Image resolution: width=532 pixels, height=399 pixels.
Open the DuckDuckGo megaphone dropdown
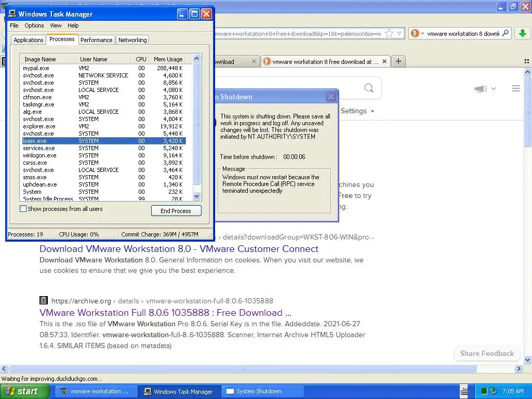(x=485, y=88)
